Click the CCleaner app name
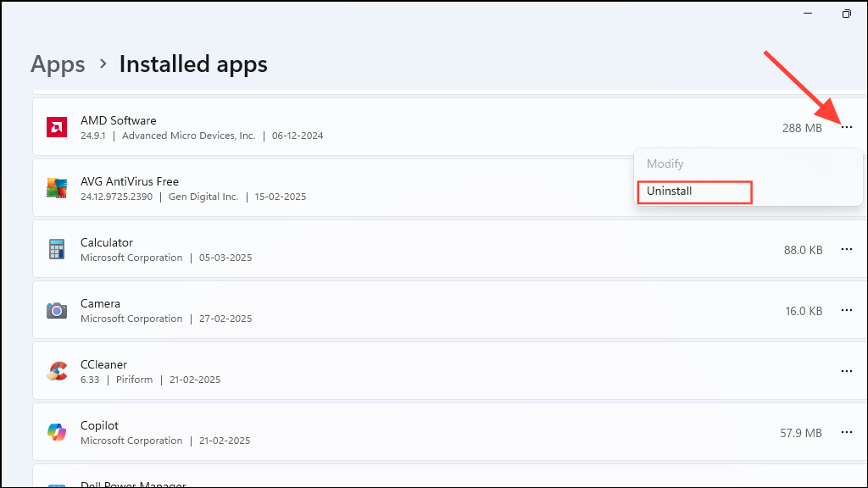Viewport: 868px width, 488px height. point(103,364)
